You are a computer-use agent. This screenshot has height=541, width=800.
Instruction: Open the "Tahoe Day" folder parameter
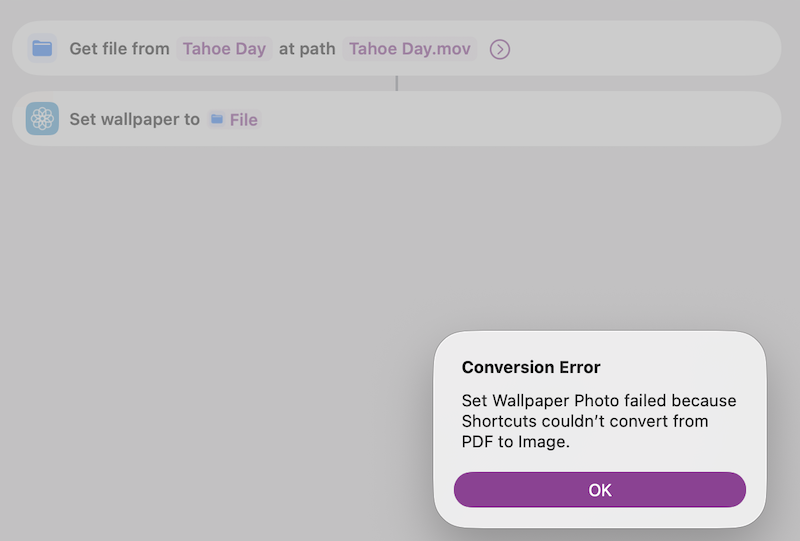pyautogui.click(x=224, y=49)
